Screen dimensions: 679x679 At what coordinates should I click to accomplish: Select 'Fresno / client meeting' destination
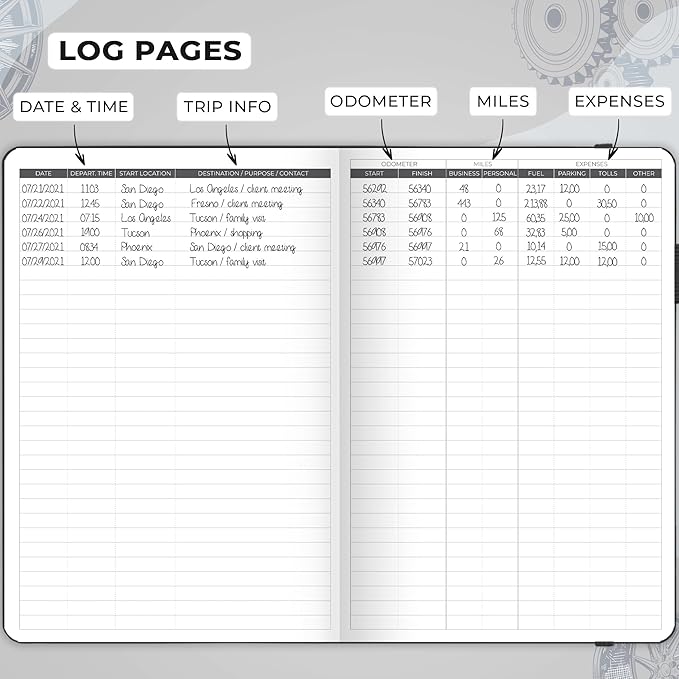(x=236, y=204)
